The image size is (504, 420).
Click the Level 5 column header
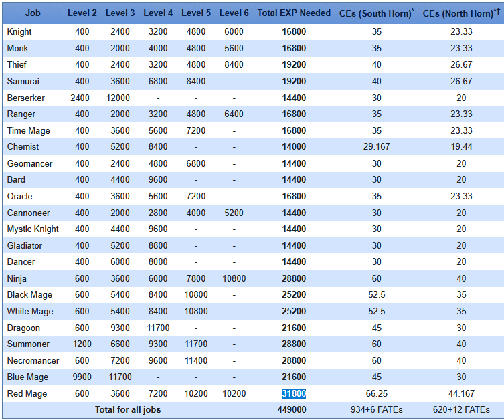click(x=195, y=13)
